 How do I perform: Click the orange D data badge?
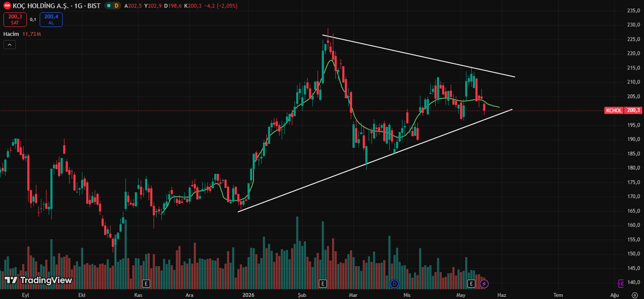[117, 5]
